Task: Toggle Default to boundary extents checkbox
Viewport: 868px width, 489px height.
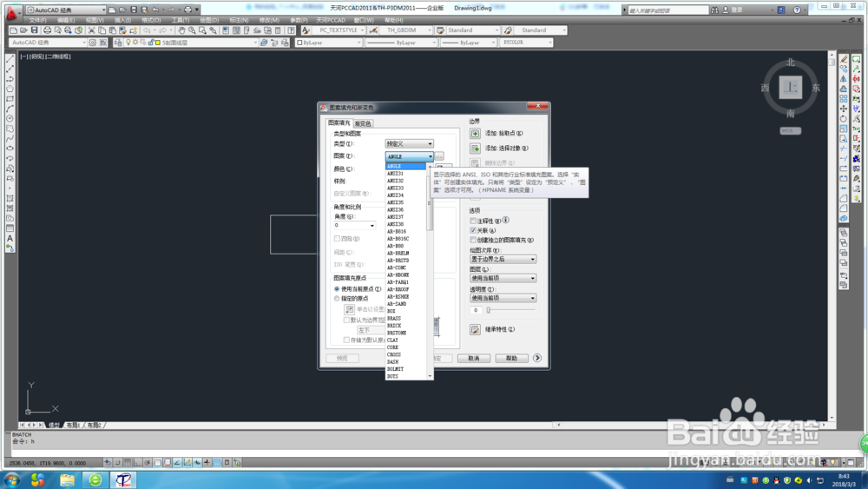Action: (x=346, y=320)
